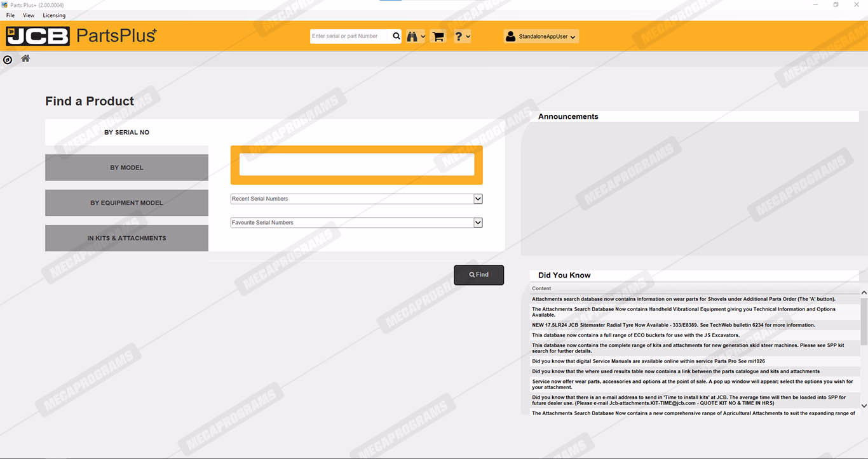Click the Did You Know scrollbar thumb

point(864,321)
